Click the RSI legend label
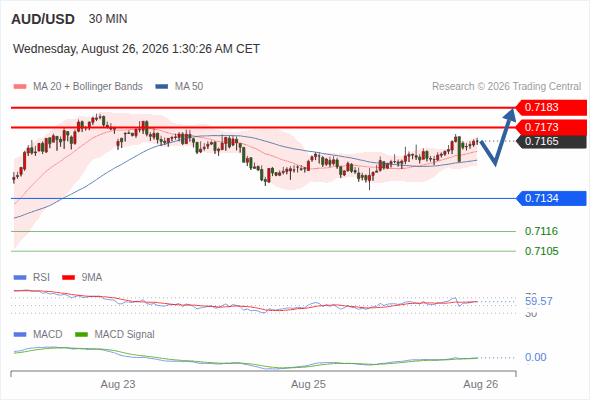This screenshot has width=590, height=400. (41, 278)
